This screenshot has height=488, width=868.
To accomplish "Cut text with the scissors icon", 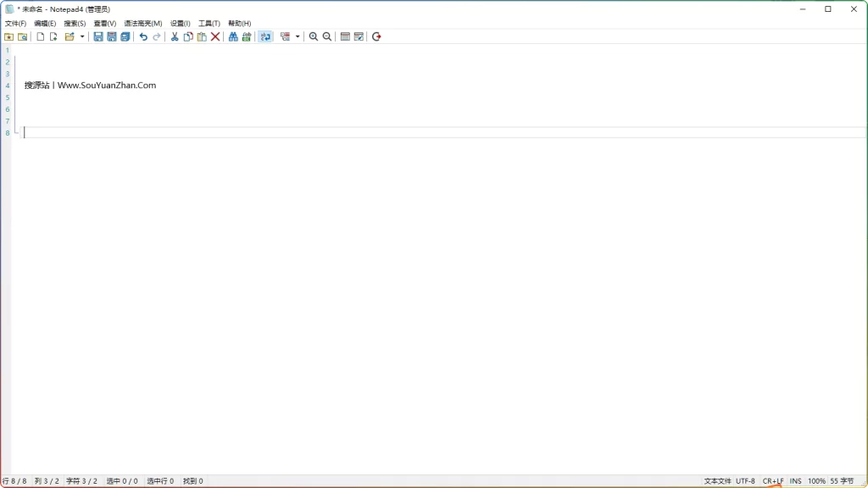I will pyautogui.click(x=173, y=36).
